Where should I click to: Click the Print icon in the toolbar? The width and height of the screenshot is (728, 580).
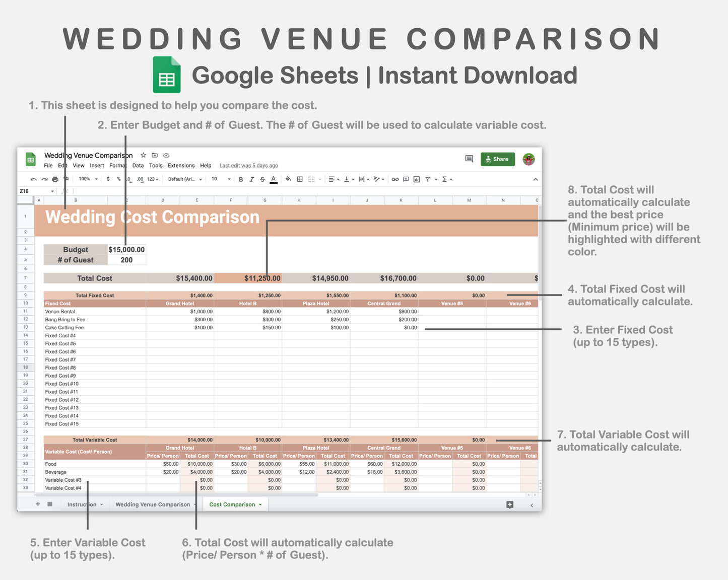click(55, 179)
